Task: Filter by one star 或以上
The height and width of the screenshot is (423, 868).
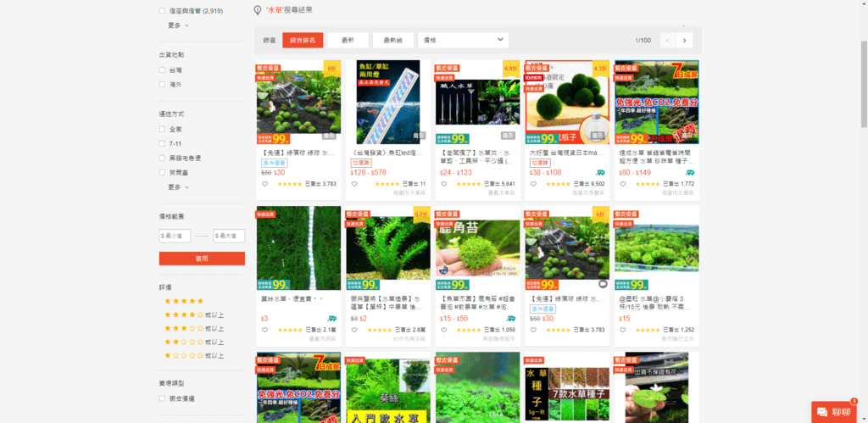Action: [194, 355]
